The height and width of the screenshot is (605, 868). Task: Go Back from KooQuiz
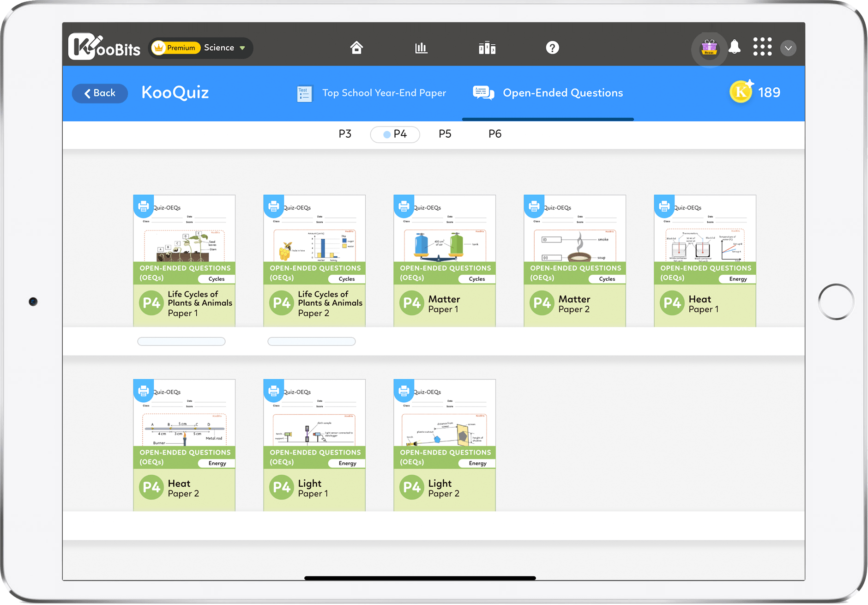point(100,93)
